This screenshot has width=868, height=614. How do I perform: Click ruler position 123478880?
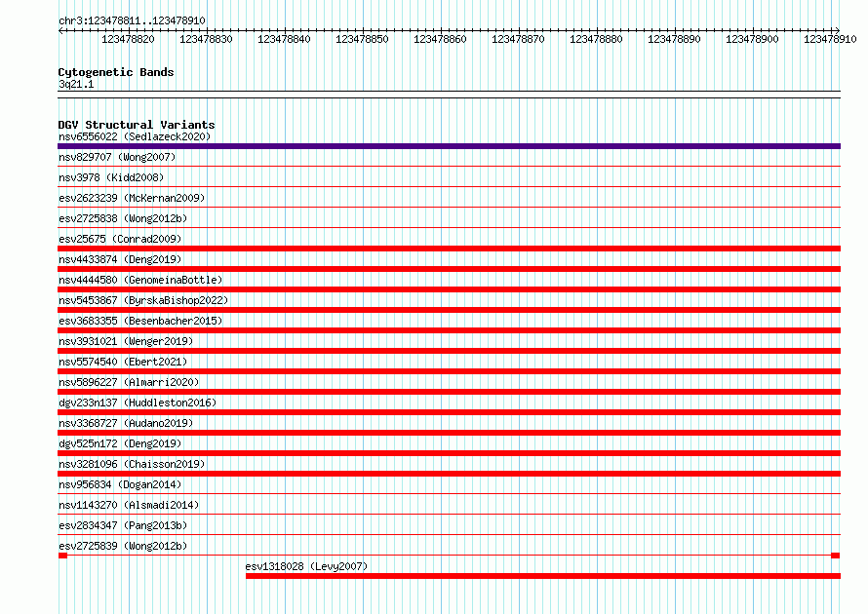click(597, 39)
